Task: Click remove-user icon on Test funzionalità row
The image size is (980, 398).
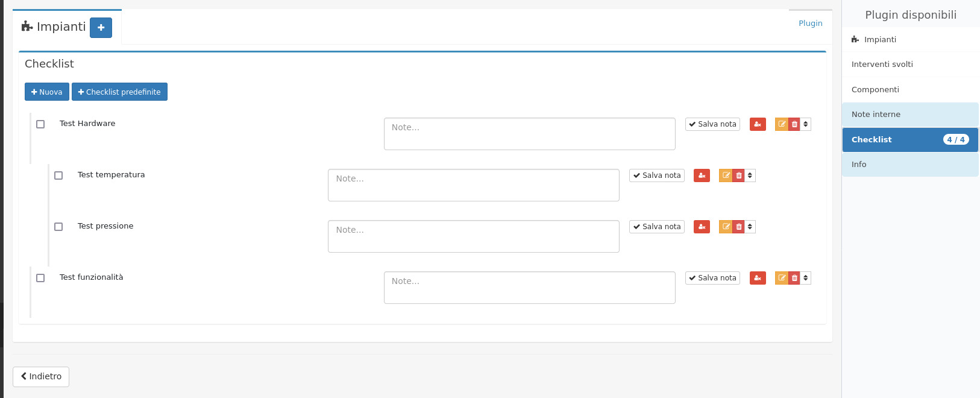Action: [758, 278]
